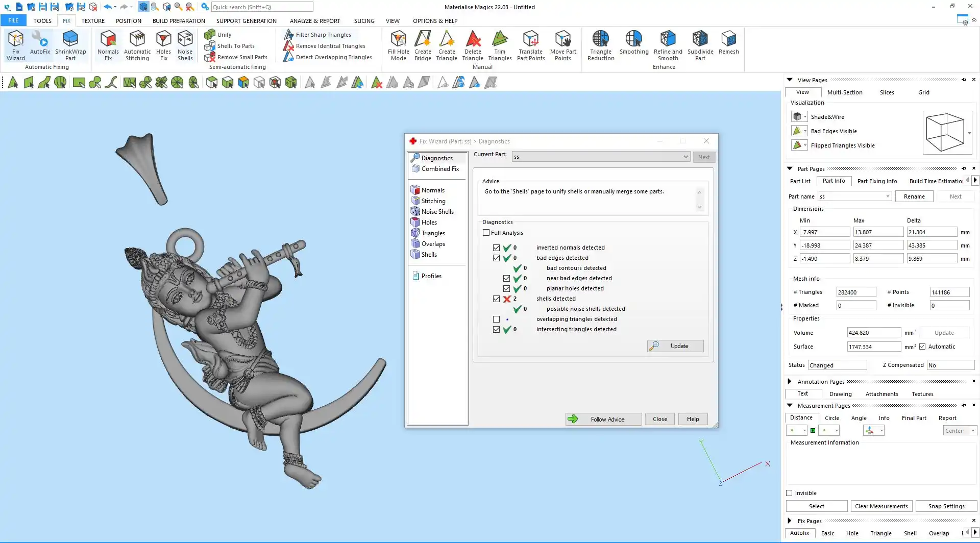This screenshot has width=980, height=543.
Task: Open the Shade&Wire visualization dropdown
Action: click(x=805, y=117)
